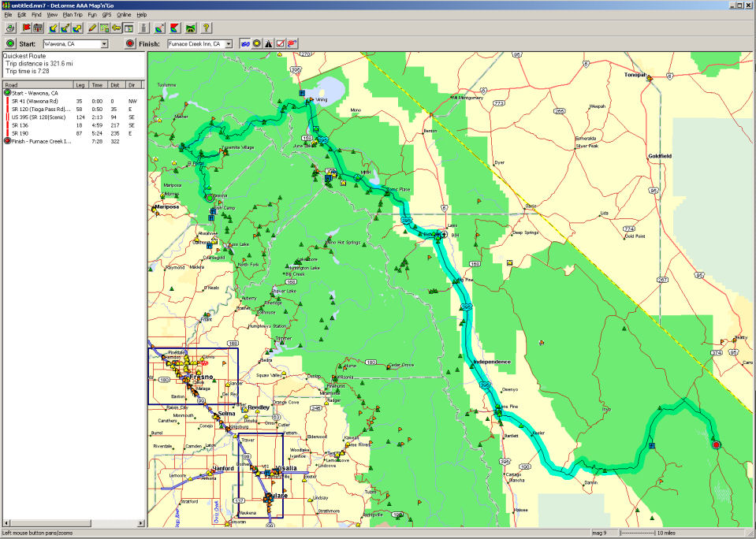Screen dimensions: 756x539
Task: Click the printer icon in the toolbar
Action: [x=10, y=28]
